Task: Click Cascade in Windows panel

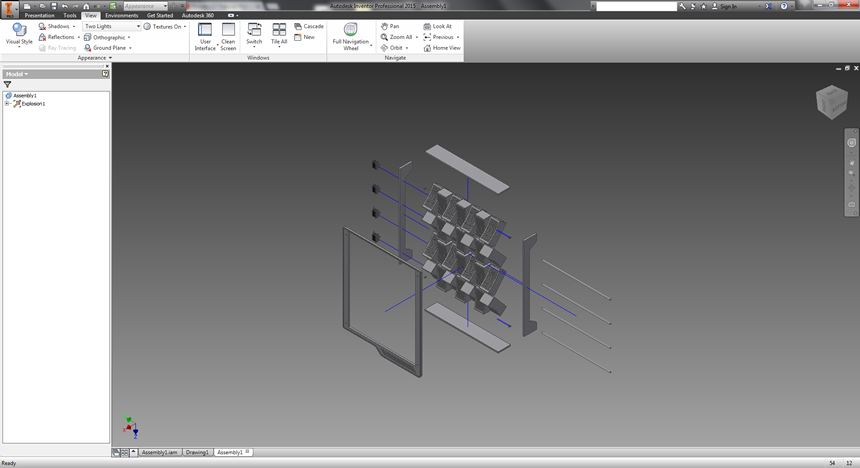Action: (x=309, y=26)
